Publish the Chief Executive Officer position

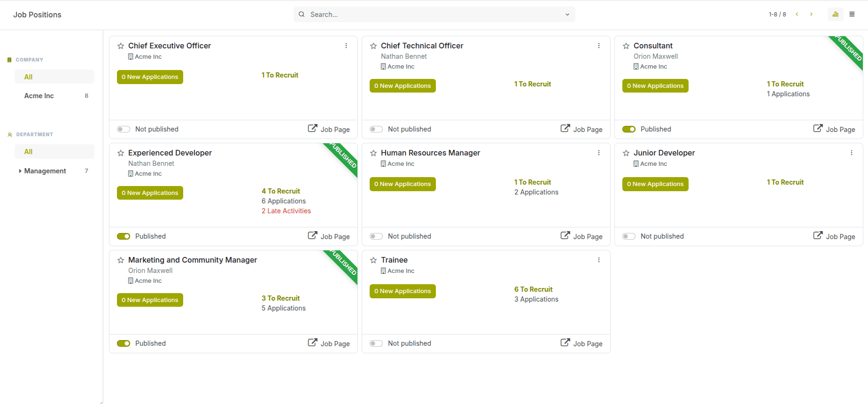coord(124,129)
